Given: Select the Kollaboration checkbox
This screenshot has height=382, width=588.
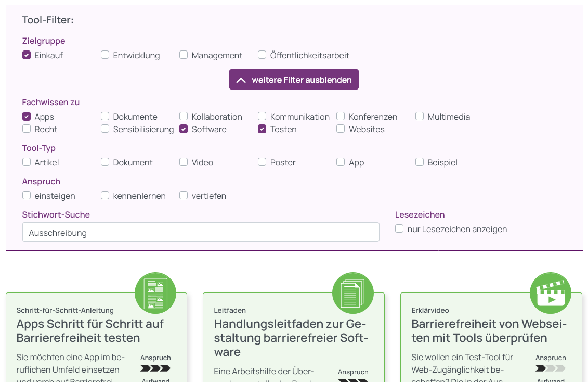Looking at the screenshot, I should (x=184, y=116).
